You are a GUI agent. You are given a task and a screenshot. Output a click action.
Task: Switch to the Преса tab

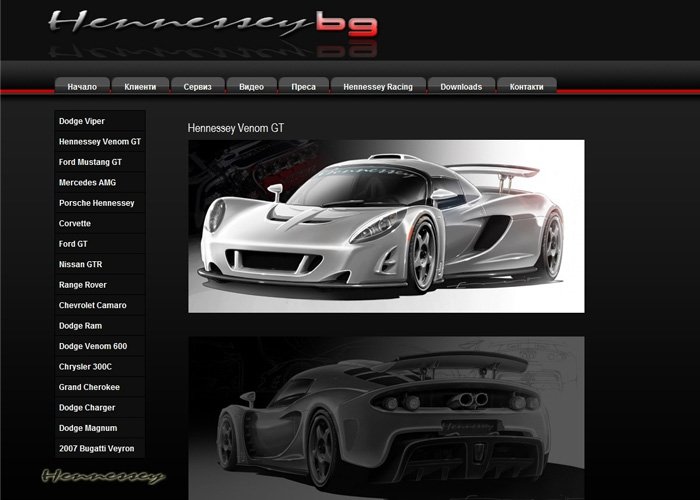tap(303, 87)
